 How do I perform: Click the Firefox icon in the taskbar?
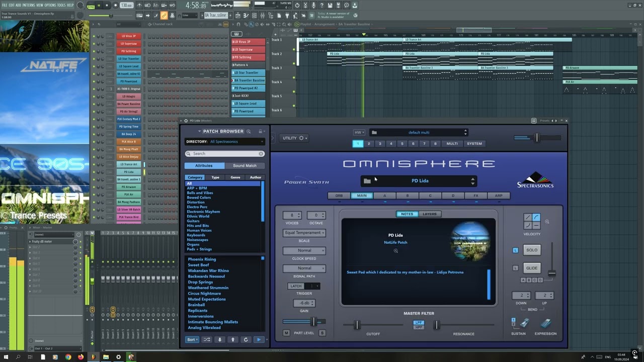click(x=80, y=357)
